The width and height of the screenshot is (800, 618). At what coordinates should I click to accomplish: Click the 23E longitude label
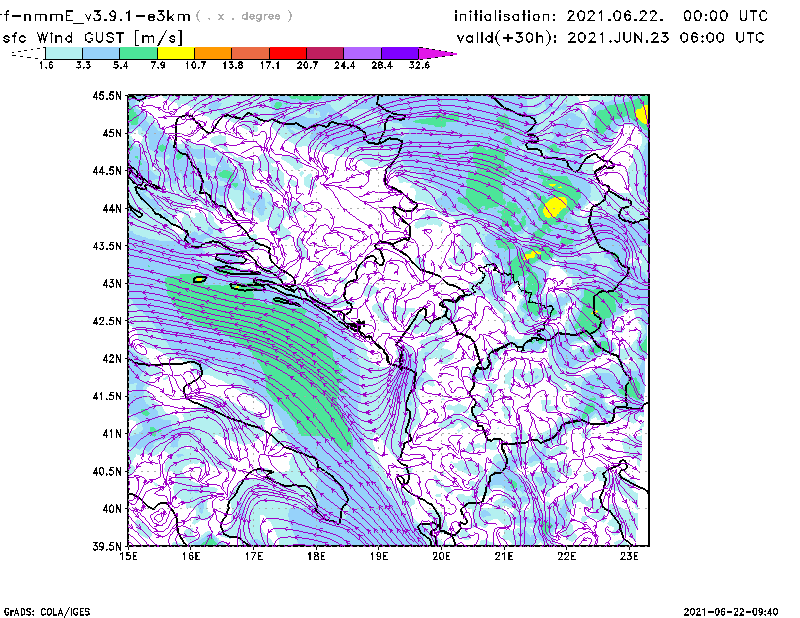(x=629, y=556)
